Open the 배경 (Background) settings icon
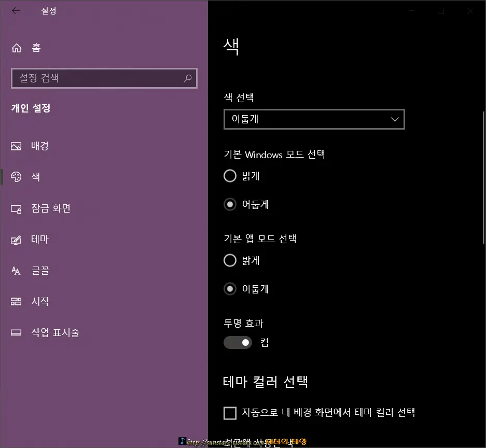Screen dimensions: 486x448 click(x=16, y=146)
